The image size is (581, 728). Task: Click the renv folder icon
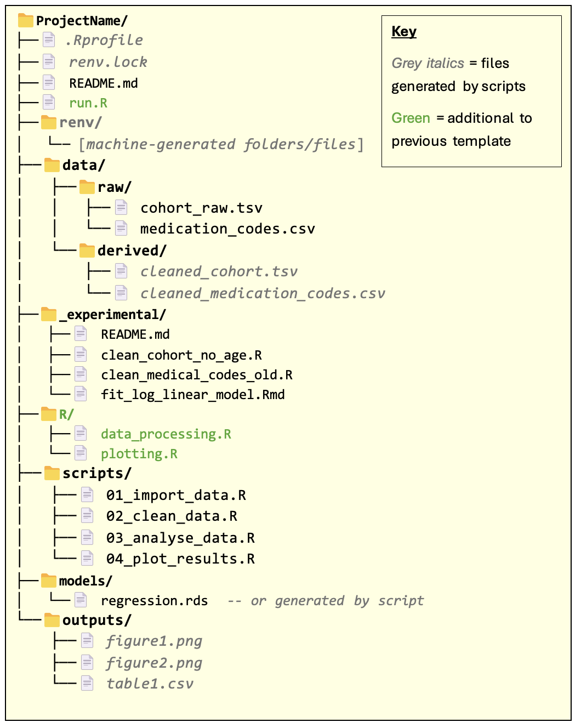point(49,122)
